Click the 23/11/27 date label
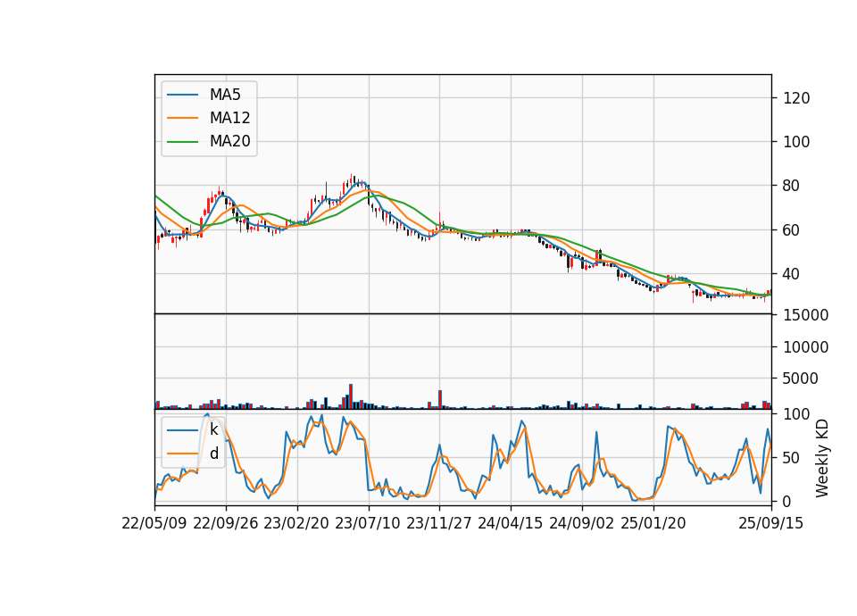The image size is (857, 616). click(439, 523)
